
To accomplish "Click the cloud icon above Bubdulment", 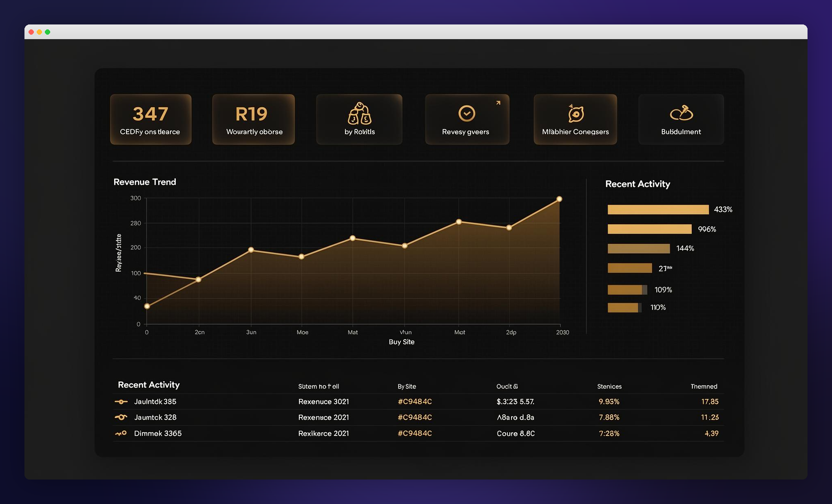I will [681, 113].
